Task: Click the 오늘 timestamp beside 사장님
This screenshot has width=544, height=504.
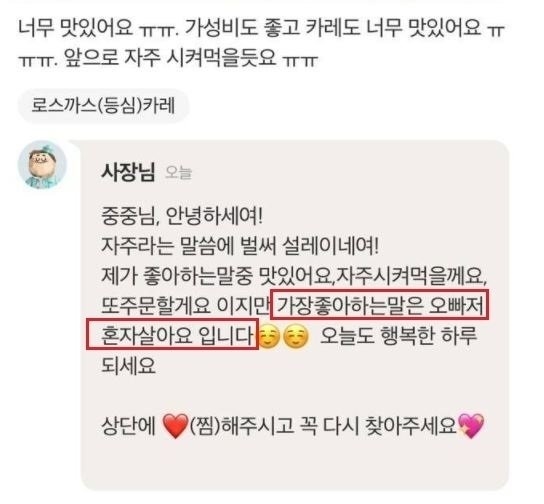Action: [x=178, y=173]
